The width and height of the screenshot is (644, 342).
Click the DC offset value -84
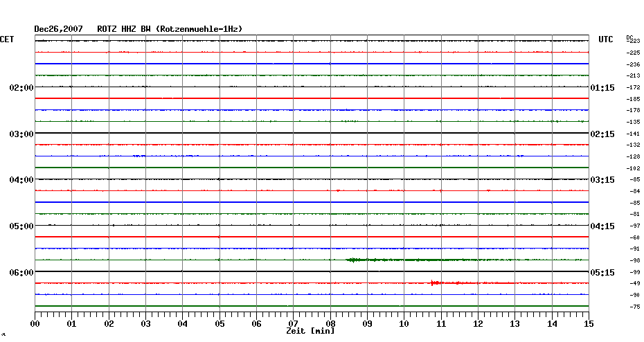[634, 191]
